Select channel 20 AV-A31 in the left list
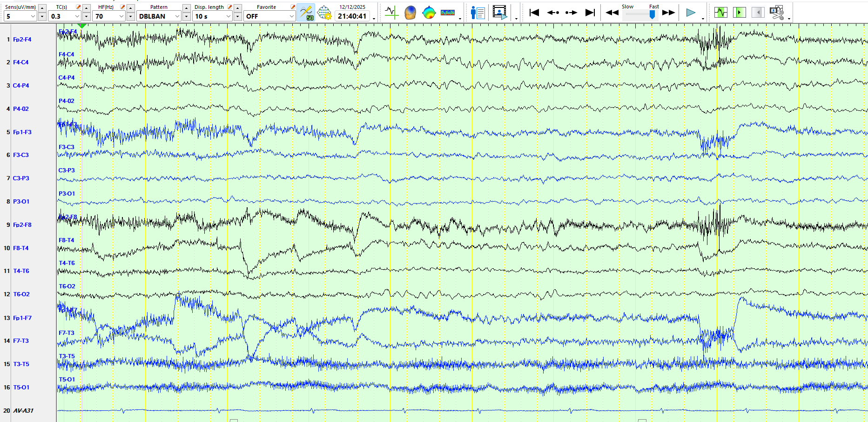Viewport: 868px width, 422px height. tap(23, 411)
